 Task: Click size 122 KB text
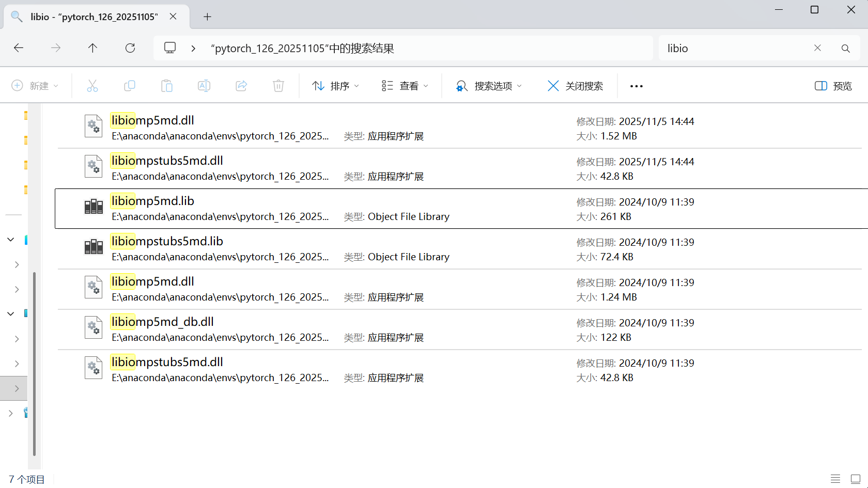point(616,337)
